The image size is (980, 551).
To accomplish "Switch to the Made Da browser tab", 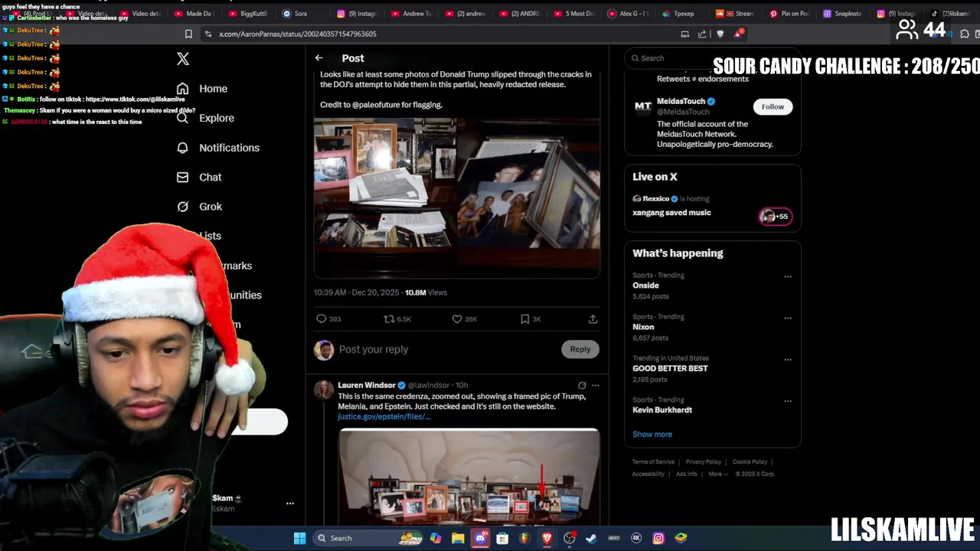I will pos(194,13).
